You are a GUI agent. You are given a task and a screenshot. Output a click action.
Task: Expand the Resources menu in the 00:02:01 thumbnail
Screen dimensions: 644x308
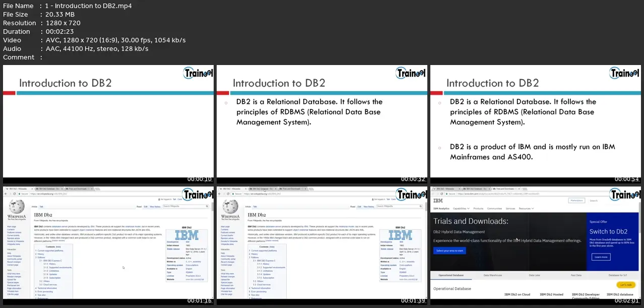527,208
